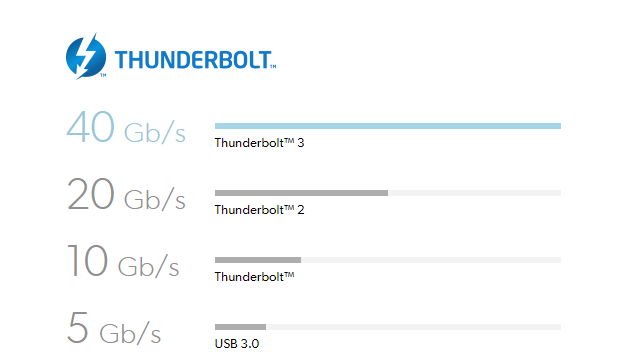Select the 40 Gb/s speed label
The width and height of the screenshot is (624, 364).
[x=126, y=127]
